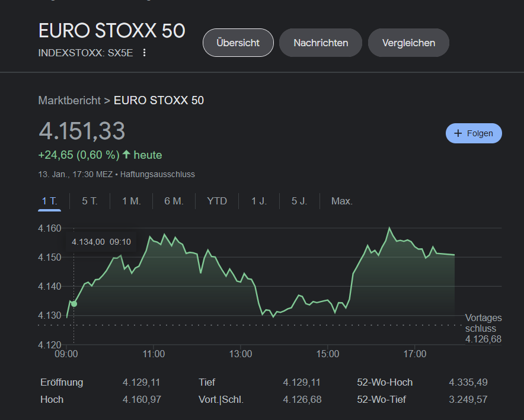
Task: Click the INDEXSTOXX: SX5E ticker text
Action: click(85, 53)
